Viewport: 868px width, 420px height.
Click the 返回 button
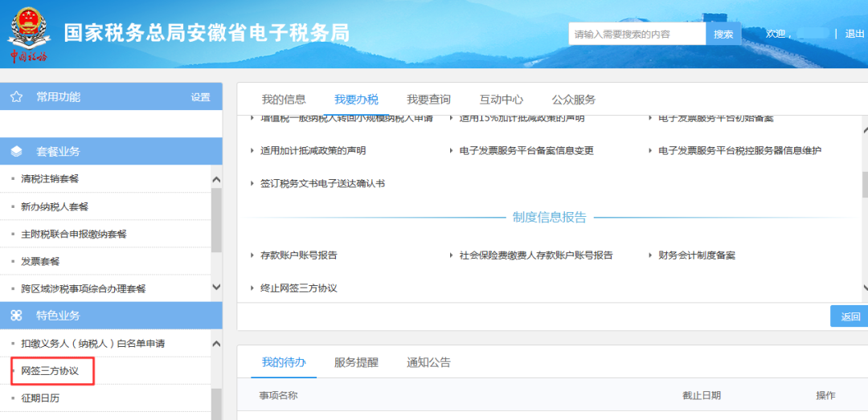pyautogui.click(x=850, y=316)
